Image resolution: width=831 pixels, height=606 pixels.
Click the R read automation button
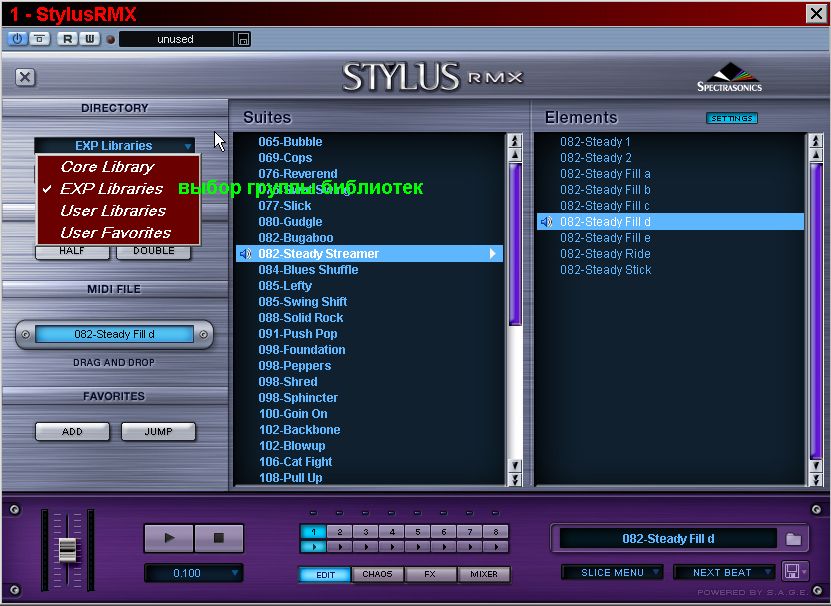click(67, 39)
